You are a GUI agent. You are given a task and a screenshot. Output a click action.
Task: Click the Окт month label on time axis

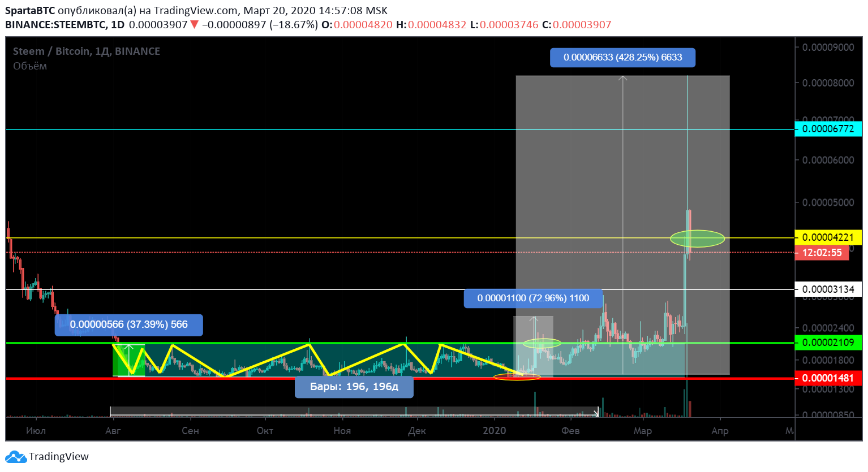pos(265,431)
